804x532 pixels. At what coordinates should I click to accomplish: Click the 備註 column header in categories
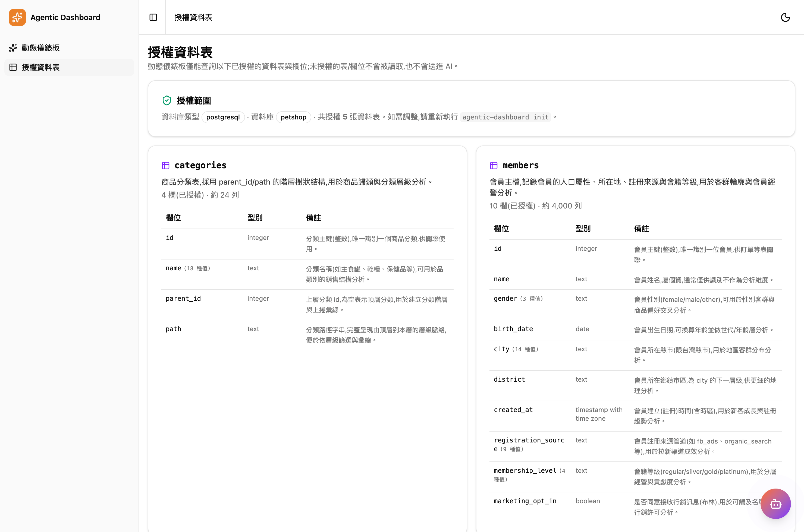click(x=313, y=218)
